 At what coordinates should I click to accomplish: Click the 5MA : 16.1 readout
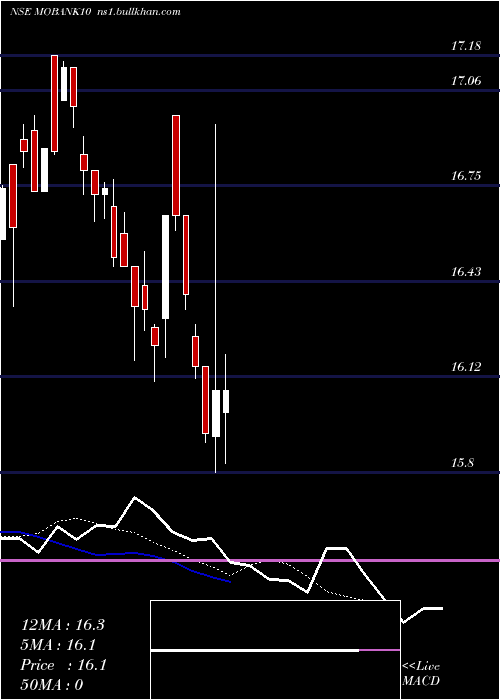pyautogui.click(x=58, y=645)
